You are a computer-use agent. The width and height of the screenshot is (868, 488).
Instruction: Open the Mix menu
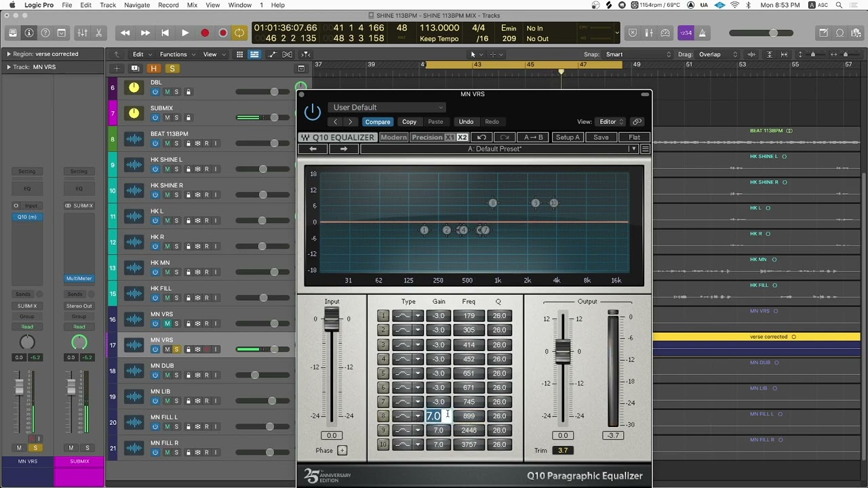tap(192, 5)
